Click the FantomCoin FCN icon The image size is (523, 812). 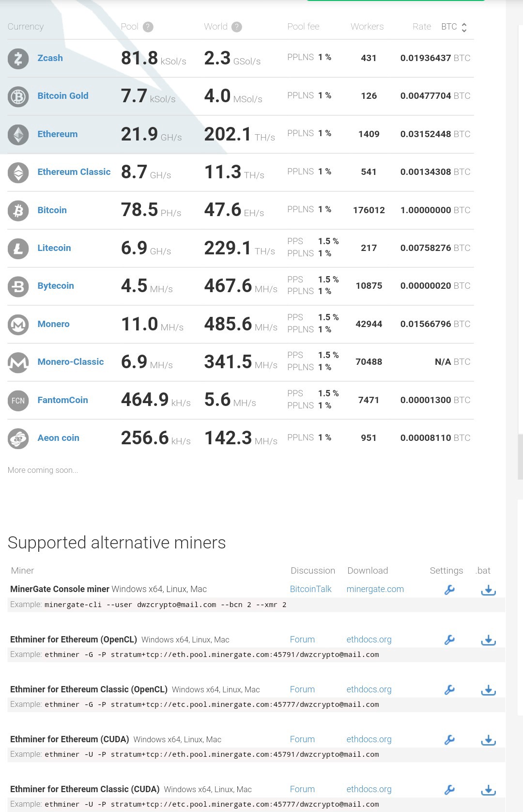(18, 400)
